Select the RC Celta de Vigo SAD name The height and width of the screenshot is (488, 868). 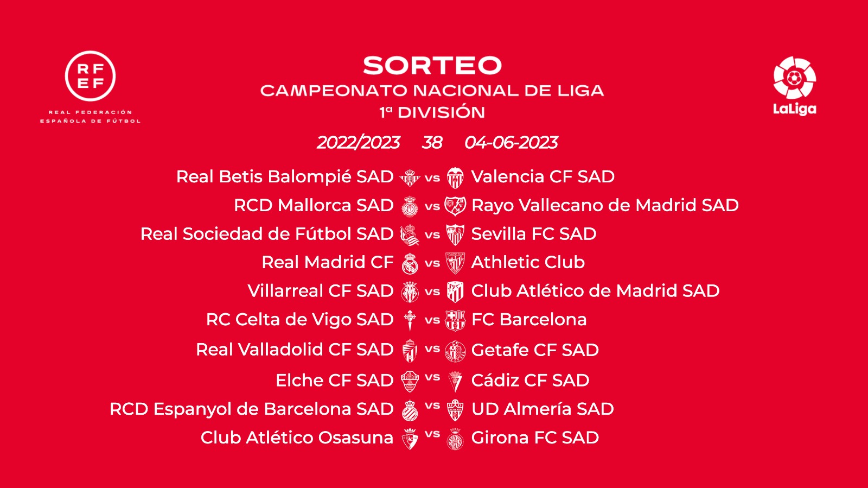(x=299, y=320)
